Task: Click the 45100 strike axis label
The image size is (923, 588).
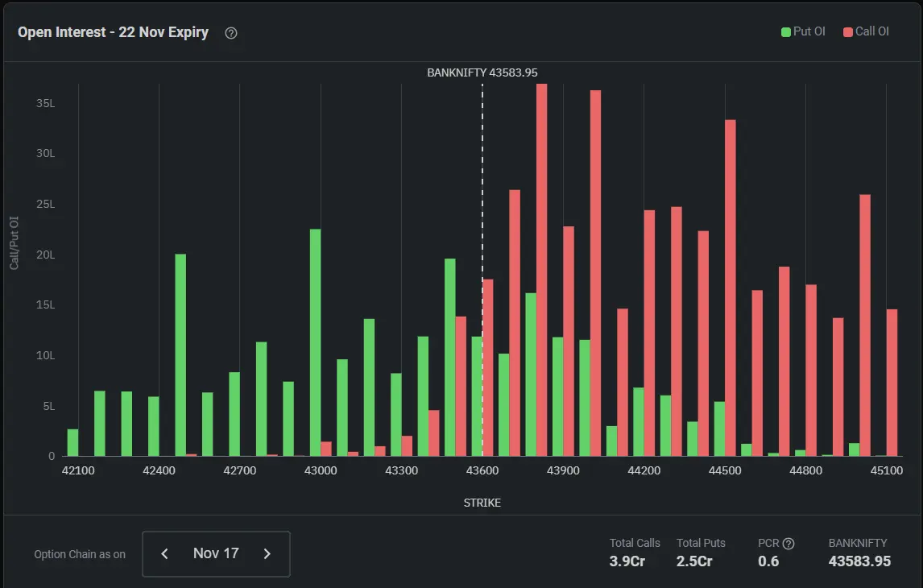Action: pos(887,470)
